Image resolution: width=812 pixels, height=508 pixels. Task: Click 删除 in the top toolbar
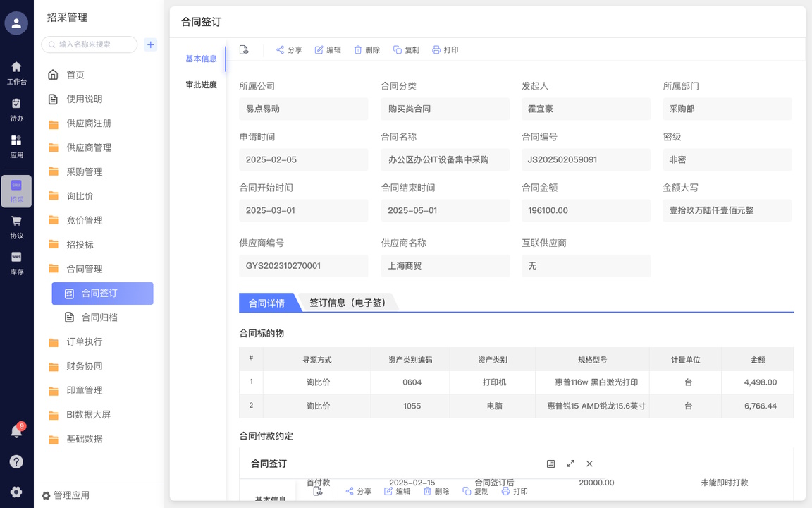coord(367,50)
